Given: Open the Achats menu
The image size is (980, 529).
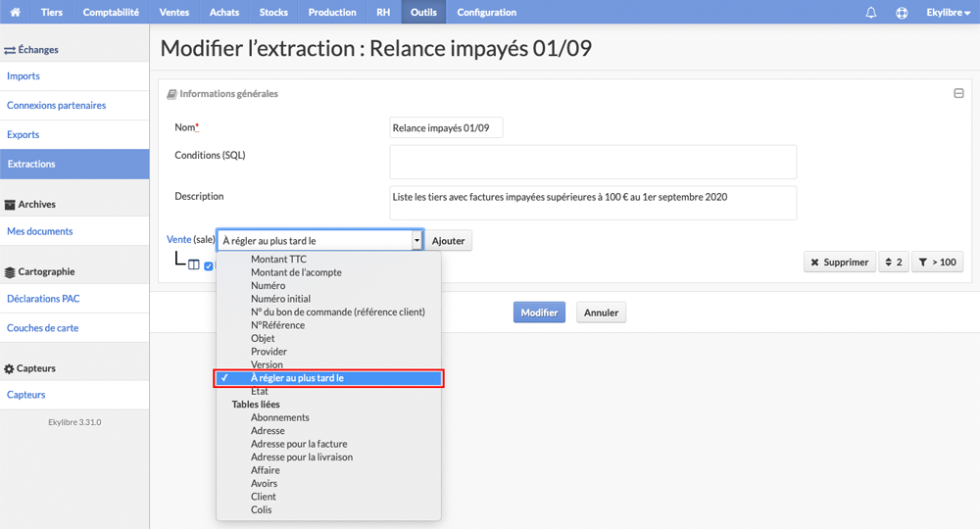Looking at the screenshot, I should coord(224,12).
